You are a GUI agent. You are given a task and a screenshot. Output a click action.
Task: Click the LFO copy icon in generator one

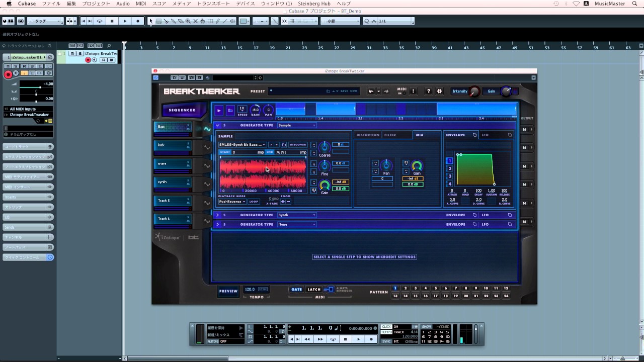point(510,135)
